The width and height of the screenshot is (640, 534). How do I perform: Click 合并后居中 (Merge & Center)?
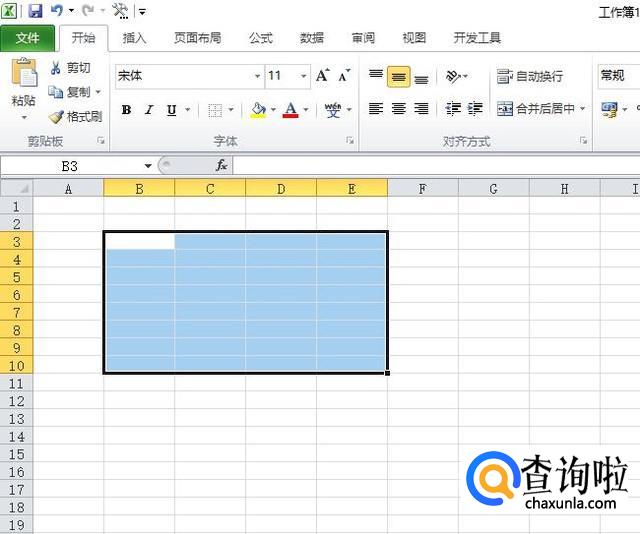pos(536,109)
